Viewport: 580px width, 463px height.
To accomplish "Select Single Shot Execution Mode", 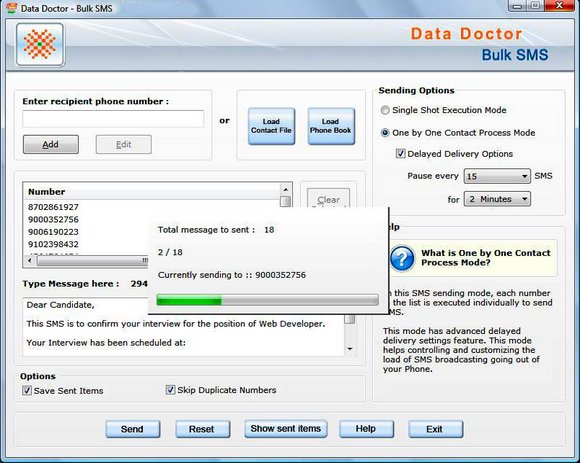I will (385, 110).
